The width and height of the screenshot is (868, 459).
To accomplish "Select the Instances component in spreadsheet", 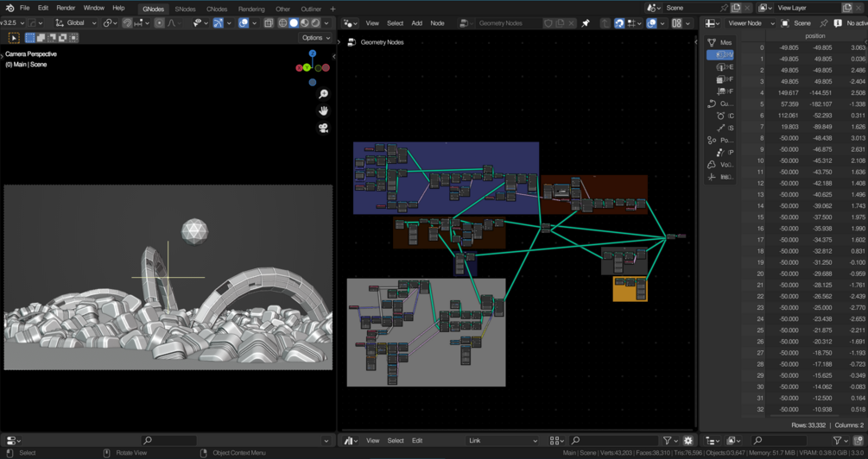I will click(x=720, y=177).
